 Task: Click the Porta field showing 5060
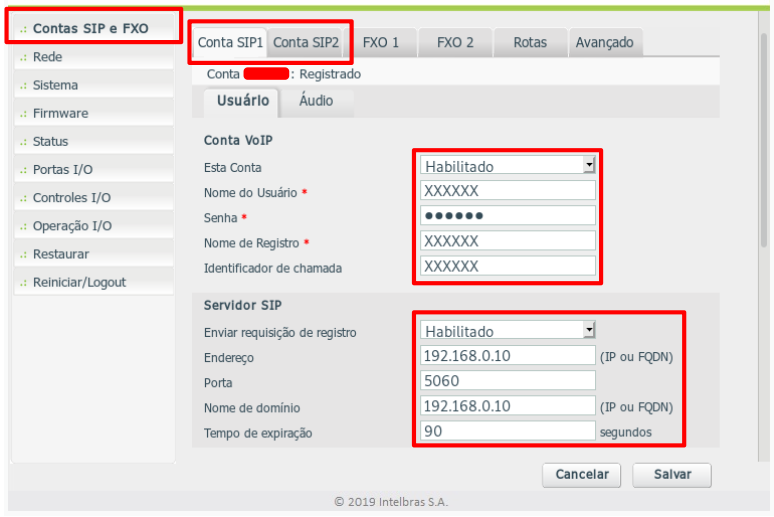(x=508, y=380)
